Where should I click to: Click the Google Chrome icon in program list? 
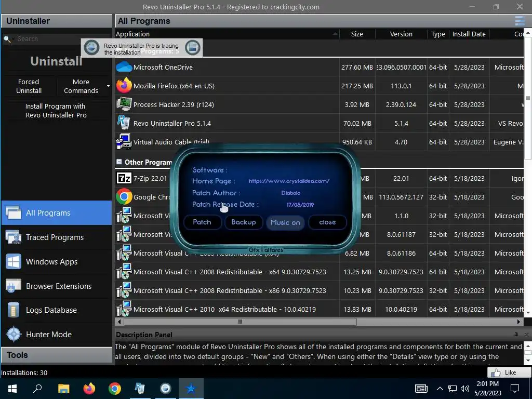click(124, 197)
